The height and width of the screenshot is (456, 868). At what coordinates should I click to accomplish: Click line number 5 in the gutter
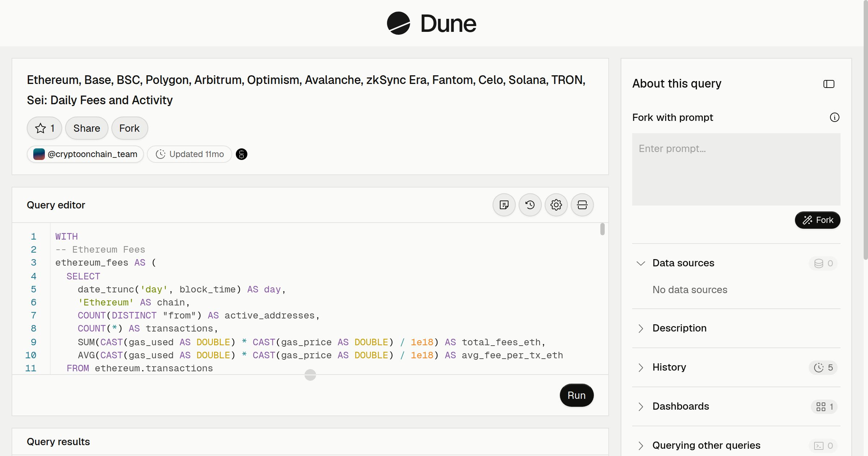coord(33,289)
